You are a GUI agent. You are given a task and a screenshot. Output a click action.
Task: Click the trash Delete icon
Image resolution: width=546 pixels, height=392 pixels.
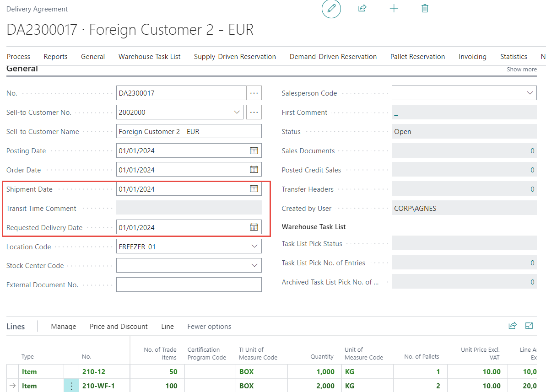coord(425,8)
